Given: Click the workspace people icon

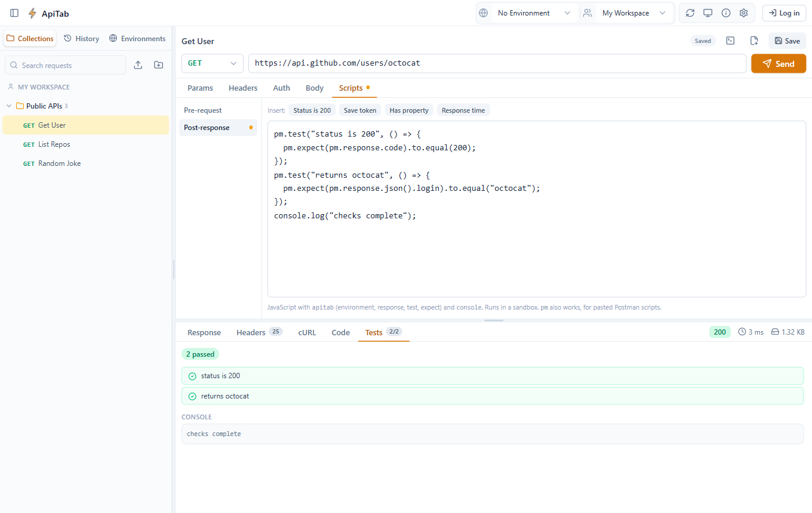Looking at the screenshot, I should tap(588, 13).
